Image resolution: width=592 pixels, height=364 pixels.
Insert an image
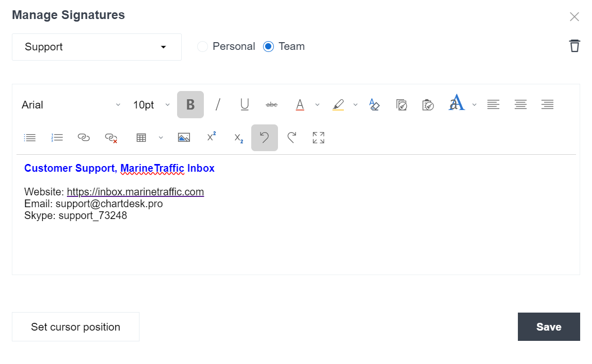[184, 138]
